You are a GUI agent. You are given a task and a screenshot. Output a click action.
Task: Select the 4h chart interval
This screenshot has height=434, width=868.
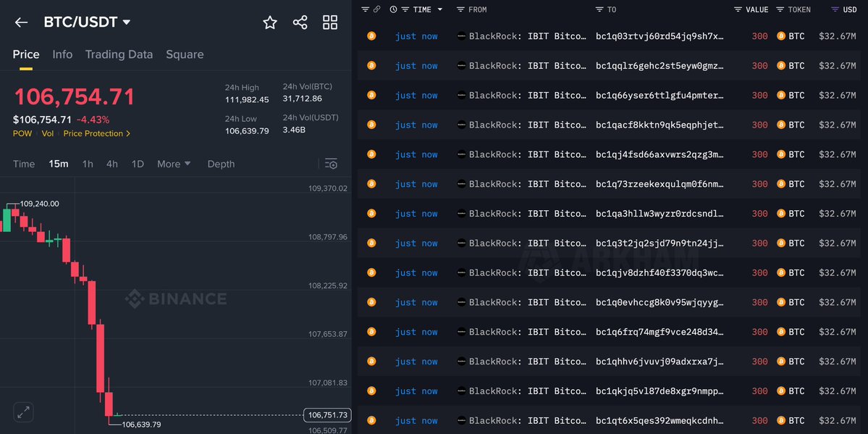112,164
